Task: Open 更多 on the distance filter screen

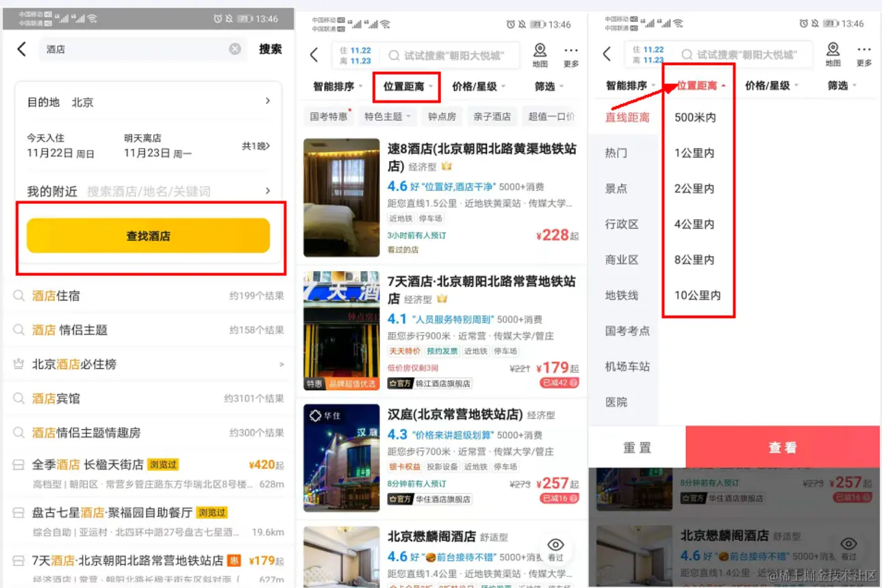Action: tap(864, 55)
